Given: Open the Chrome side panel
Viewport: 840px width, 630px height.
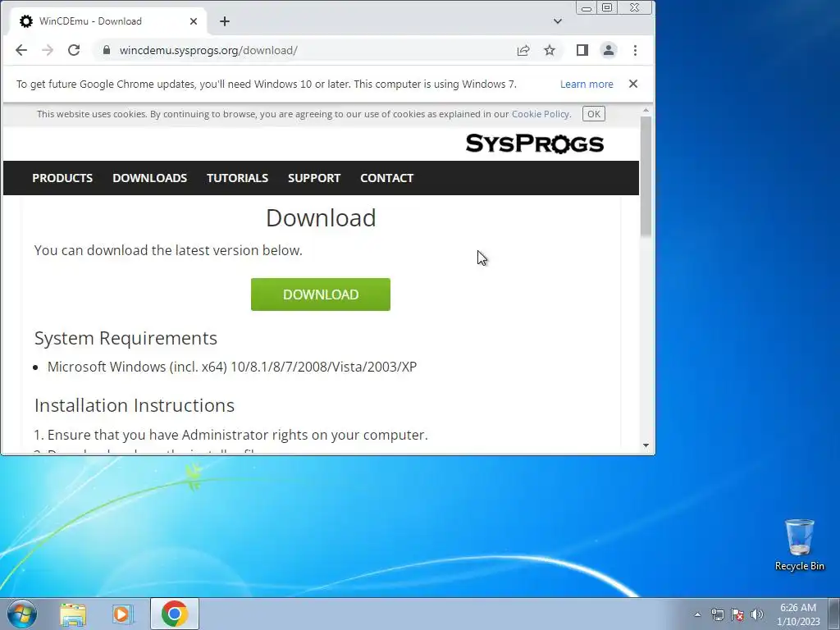Looking at the screenshot, I should pos(582,50).
